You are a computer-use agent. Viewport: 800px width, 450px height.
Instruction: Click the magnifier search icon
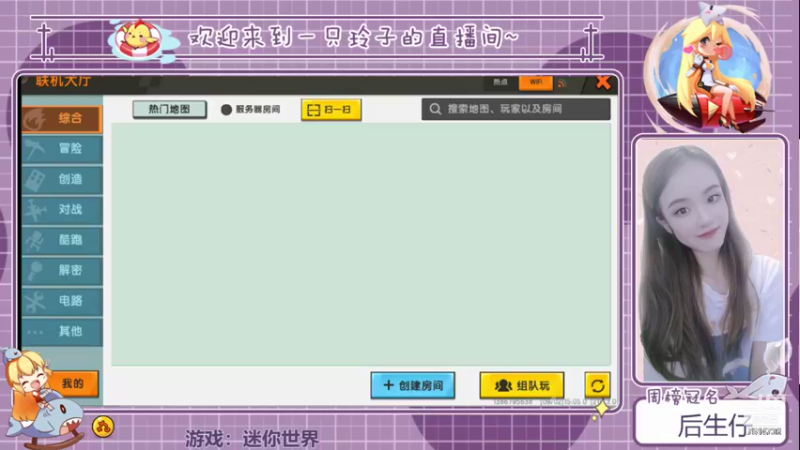(x=435, y=109)
